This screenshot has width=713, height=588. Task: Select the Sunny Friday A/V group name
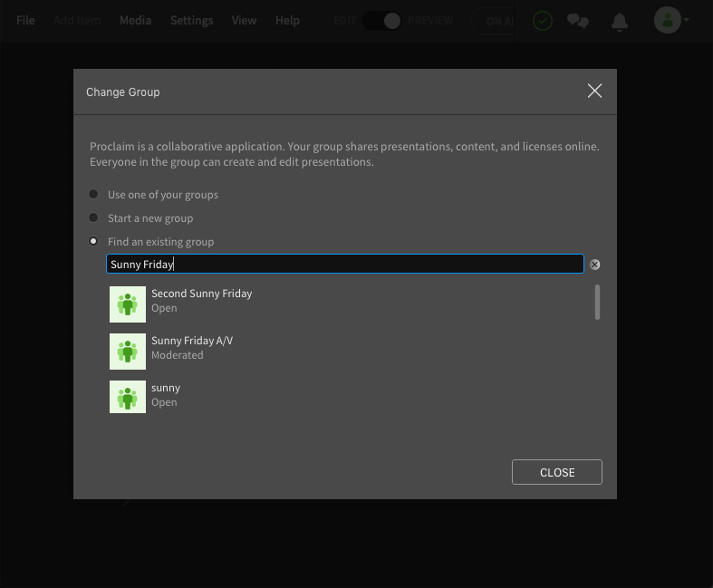point(192,341)
